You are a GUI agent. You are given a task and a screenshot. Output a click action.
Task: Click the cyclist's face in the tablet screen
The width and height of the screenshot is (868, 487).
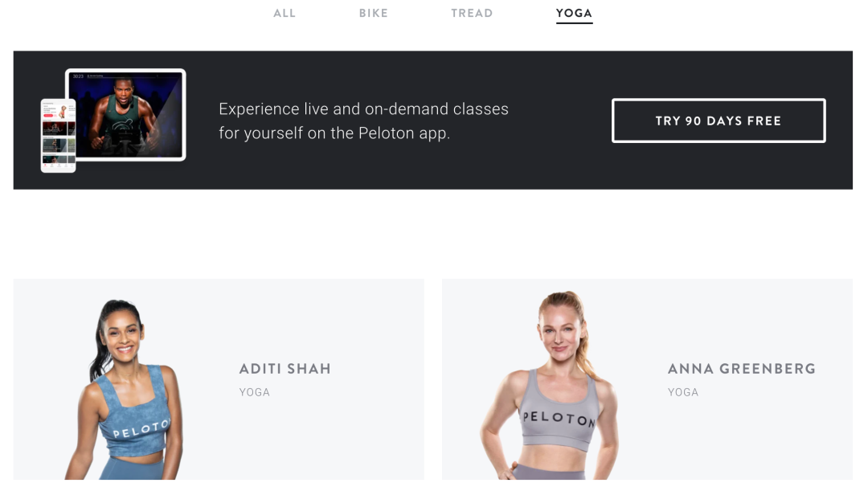point(124,92)
